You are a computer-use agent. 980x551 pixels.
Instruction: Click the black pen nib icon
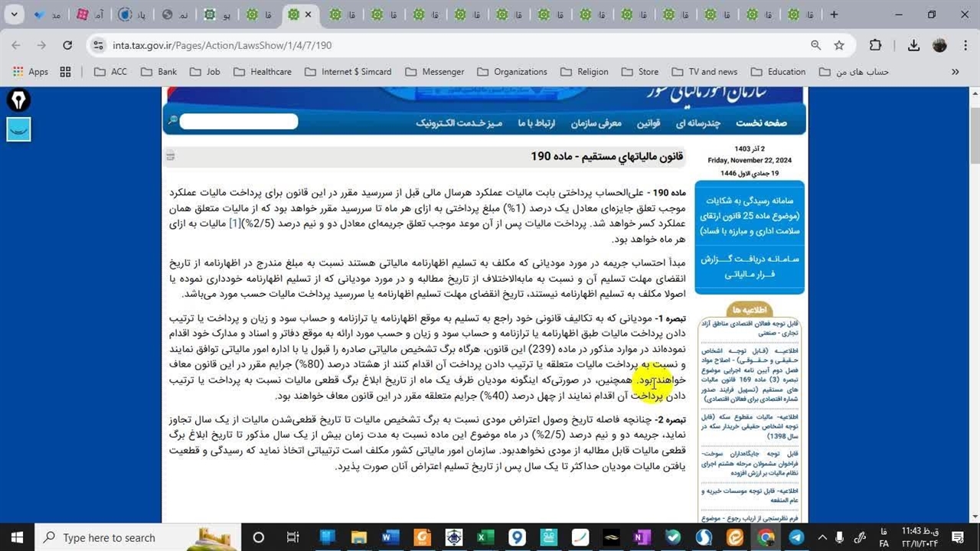point(18,99)
